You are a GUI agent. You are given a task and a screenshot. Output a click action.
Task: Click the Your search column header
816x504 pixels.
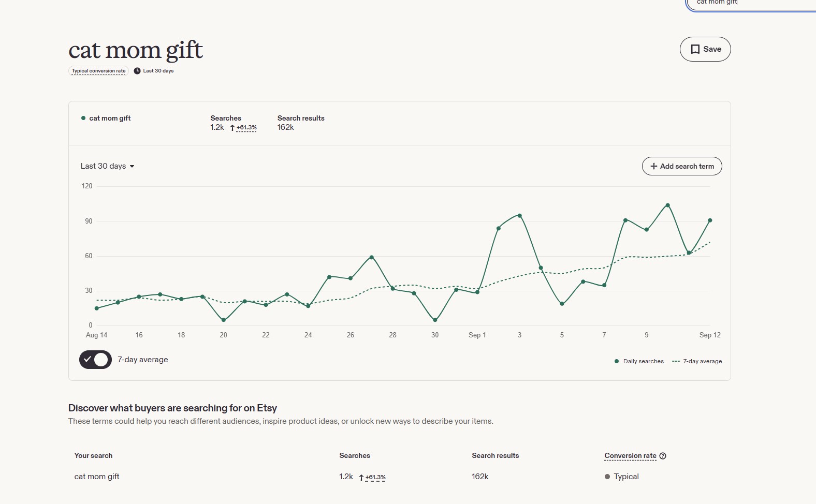pyautogui.click(x=93, y=456)
